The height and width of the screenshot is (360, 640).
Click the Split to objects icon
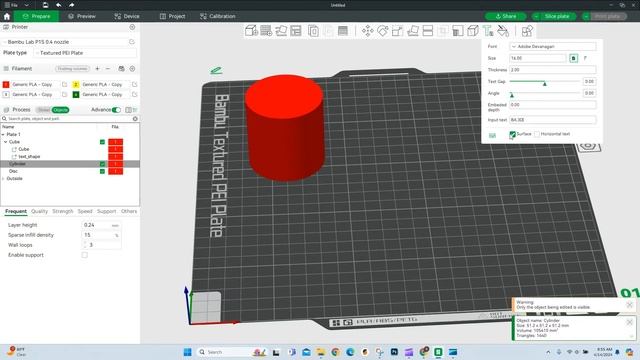(313, 31)
